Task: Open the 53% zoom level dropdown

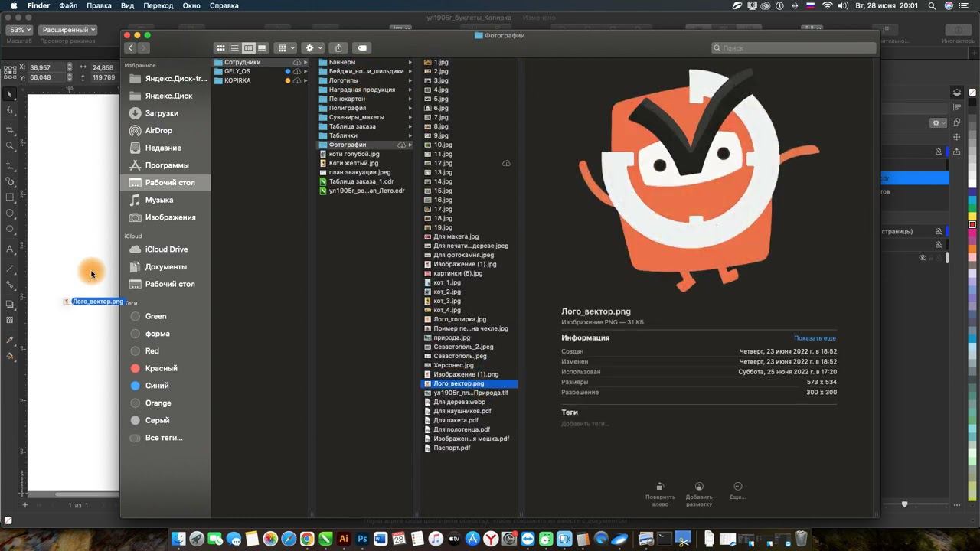Action: click(20, 30)
